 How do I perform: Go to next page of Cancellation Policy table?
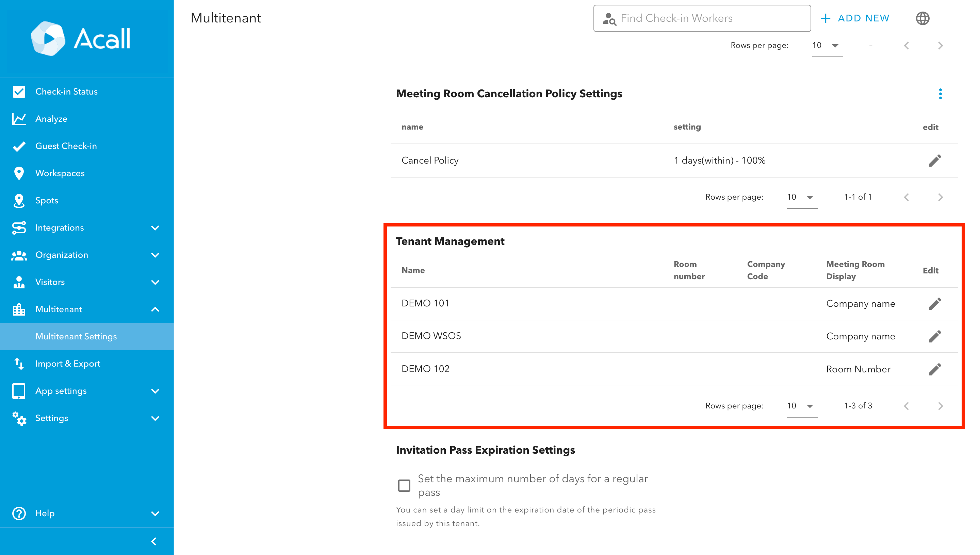940,197
